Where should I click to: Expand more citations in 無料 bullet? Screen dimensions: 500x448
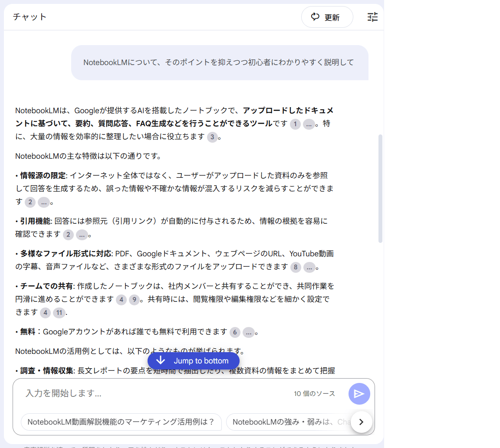(248, 333)
